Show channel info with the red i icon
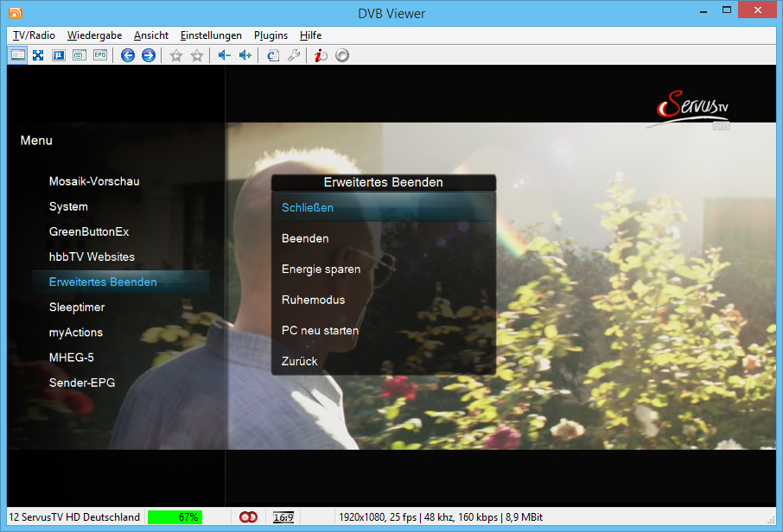This screenshot has height=532, width=783. 321,55
